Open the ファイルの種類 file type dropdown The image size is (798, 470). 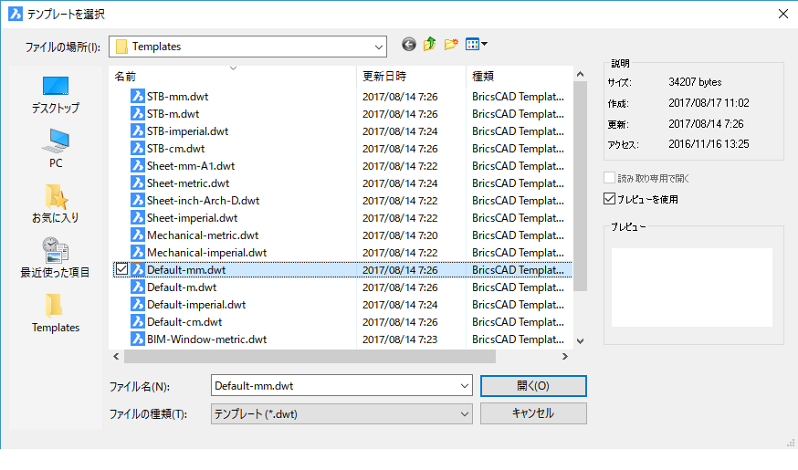341,414
